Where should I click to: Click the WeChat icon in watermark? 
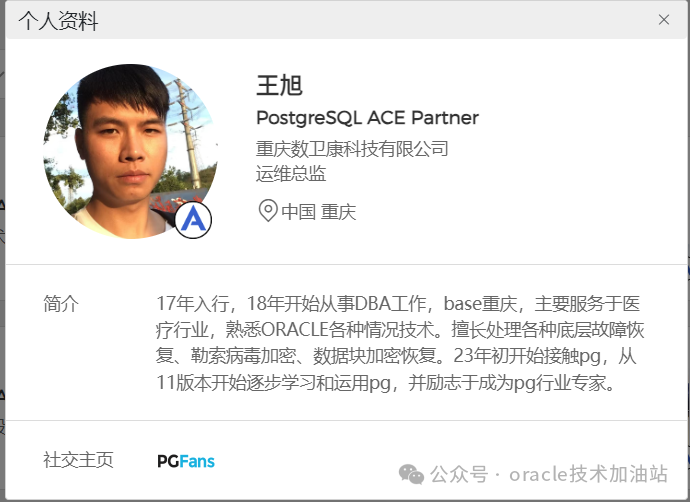[411, 474]
